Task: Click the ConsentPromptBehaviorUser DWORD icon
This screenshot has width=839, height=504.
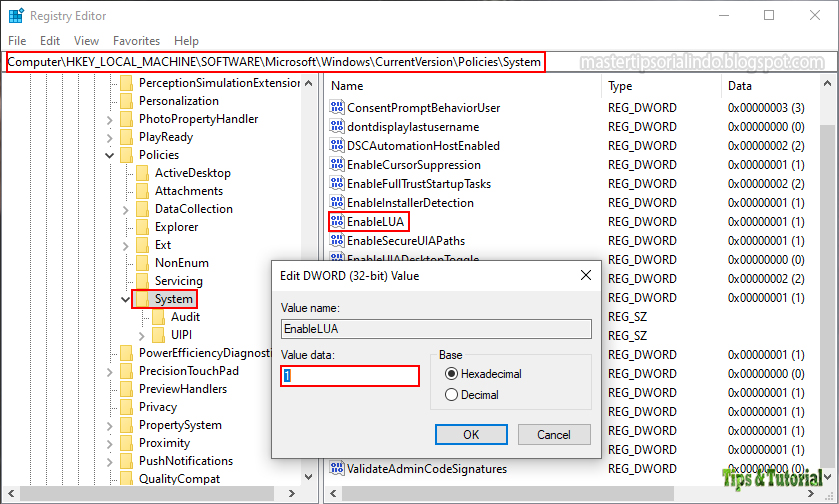Action: tap(337, 108)
